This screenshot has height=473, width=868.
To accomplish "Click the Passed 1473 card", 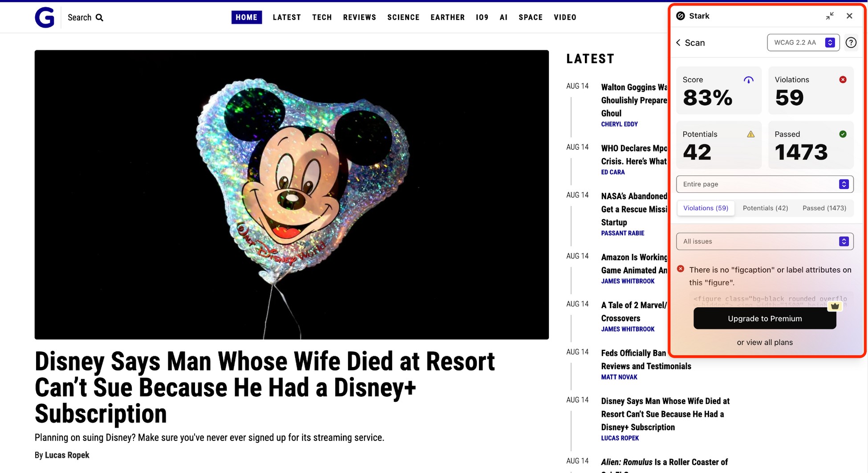I will pos(811,145).
